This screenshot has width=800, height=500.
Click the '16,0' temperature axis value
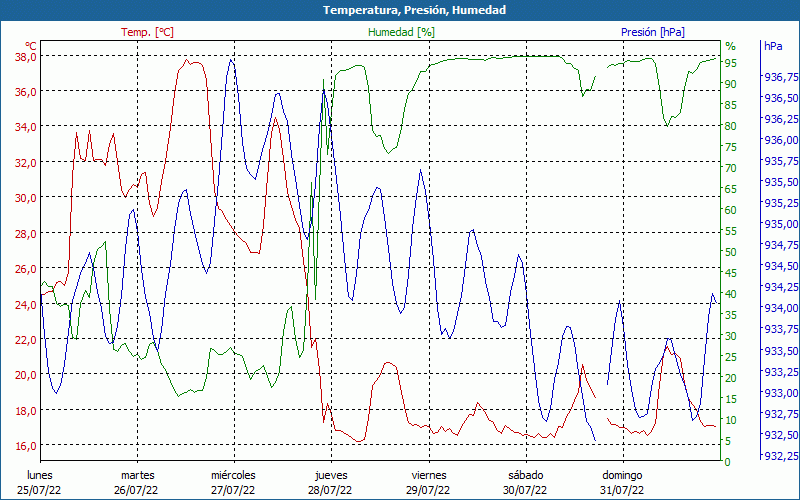coord(26,446)
